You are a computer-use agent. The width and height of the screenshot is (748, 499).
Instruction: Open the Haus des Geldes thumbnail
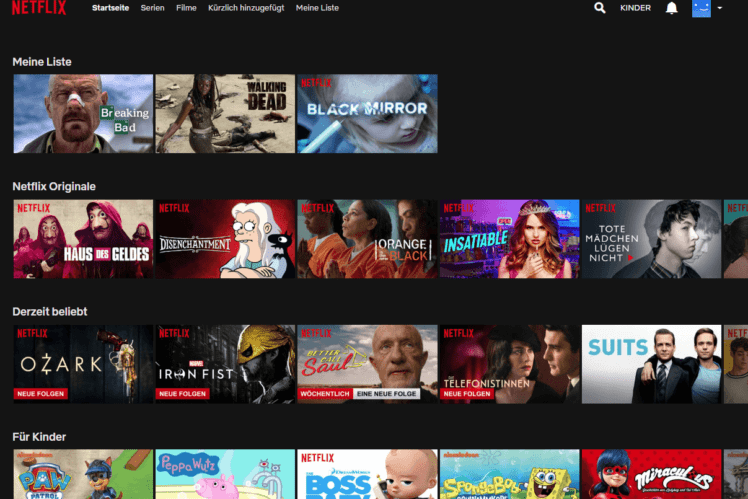[83, 239]
